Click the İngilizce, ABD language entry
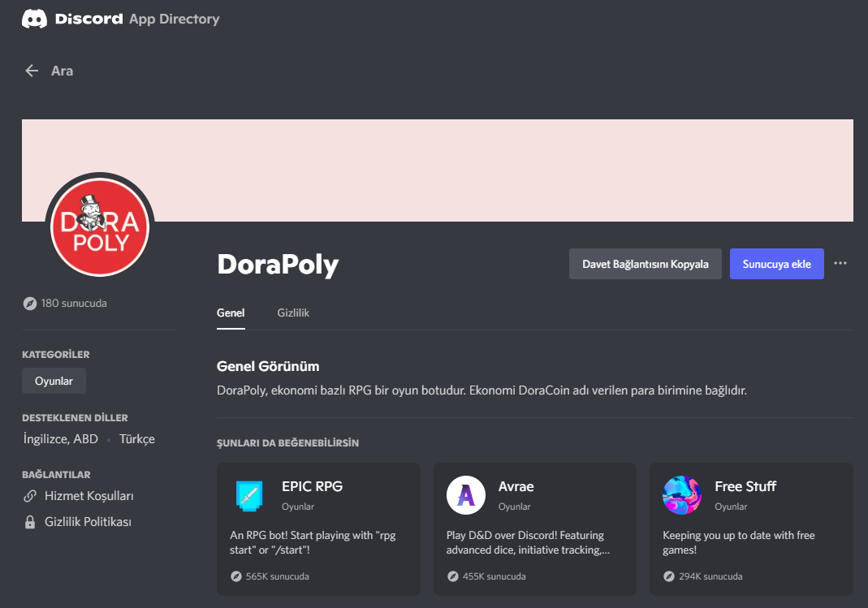The image size is (868, 608). point(60,438)
